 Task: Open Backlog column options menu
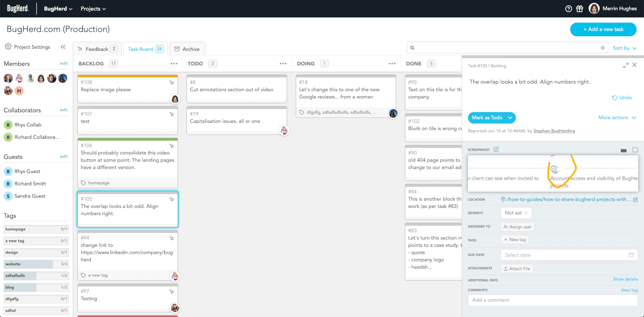[x=174, y=63]
